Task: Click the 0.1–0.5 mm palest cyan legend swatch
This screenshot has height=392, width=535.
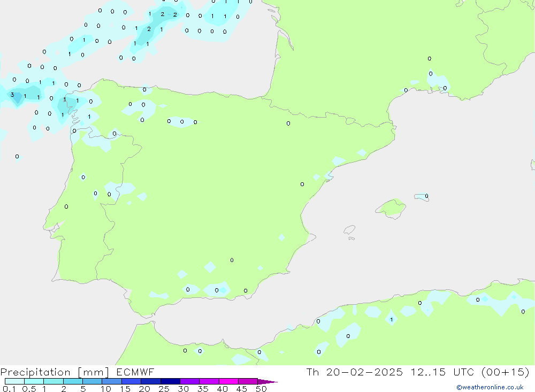Action: (14, 381)
